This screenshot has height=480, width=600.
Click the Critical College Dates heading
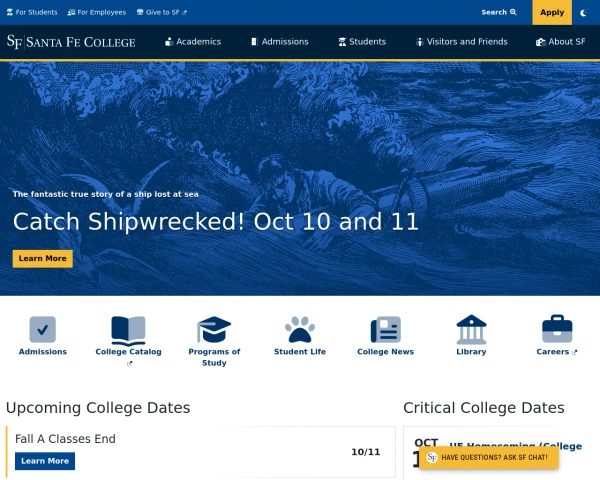484,408
